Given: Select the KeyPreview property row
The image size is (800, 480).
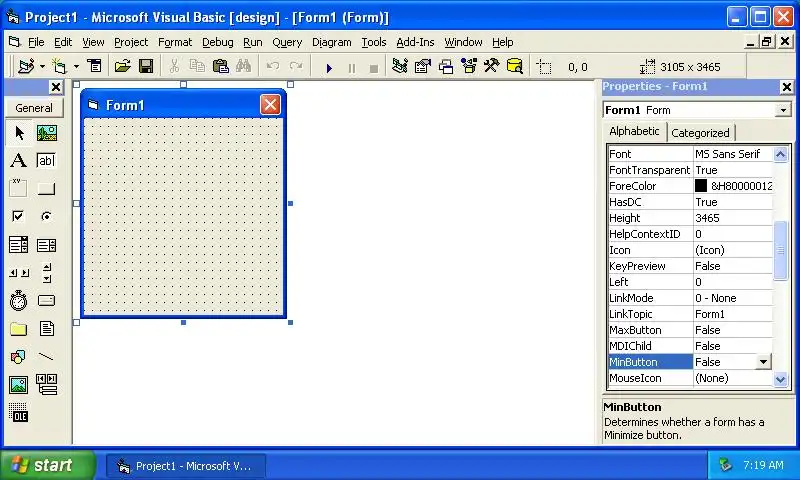Looking at the screenshot, I should (x=690, y=266).
